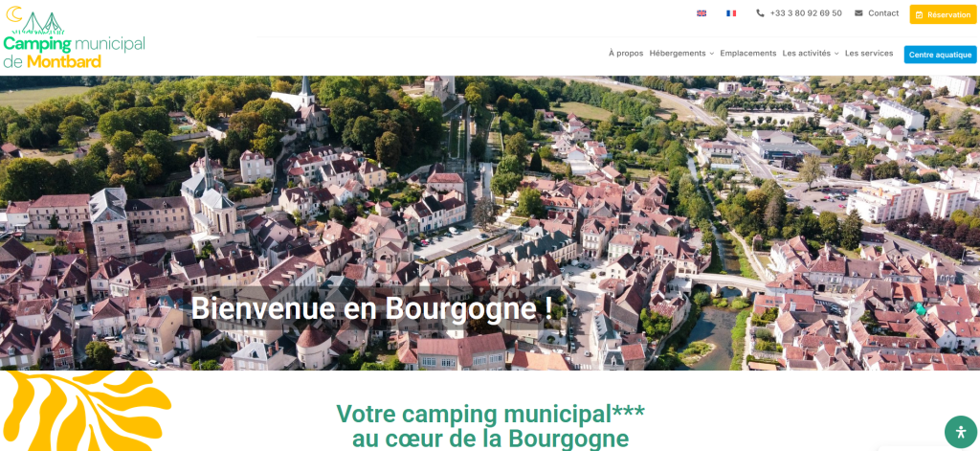Open the Les services menu item
Image resolution: width=980 pixels, height=451 pixels.
tap(869, 54)
